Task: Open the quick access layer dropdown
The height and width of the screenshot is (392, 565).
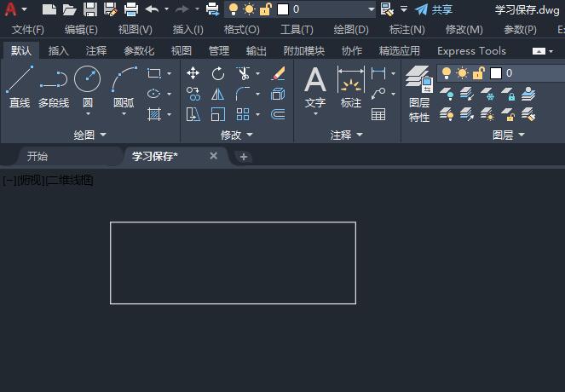Action: coord(372,9)
